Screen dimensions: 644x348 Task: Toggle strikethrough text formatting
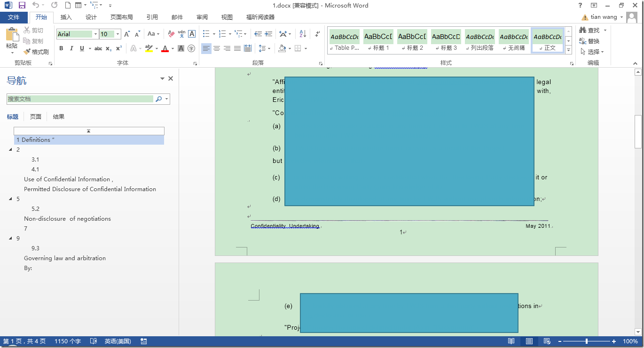tap(98, 48)
